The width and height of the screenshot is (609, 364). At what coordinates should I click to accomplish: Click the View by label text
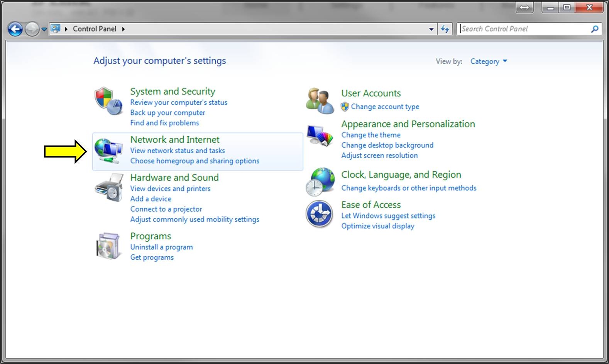coord(449,61)
